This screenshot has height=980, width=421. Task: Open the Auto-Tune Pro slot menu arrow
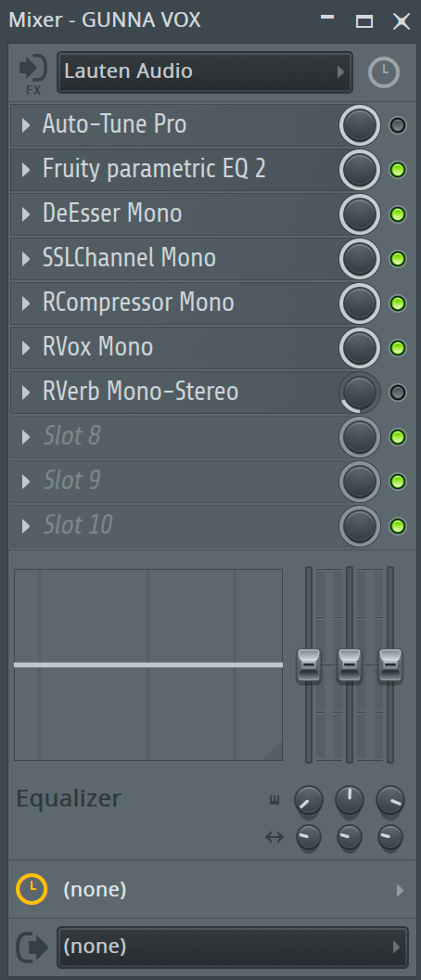[x=26, y=125]
